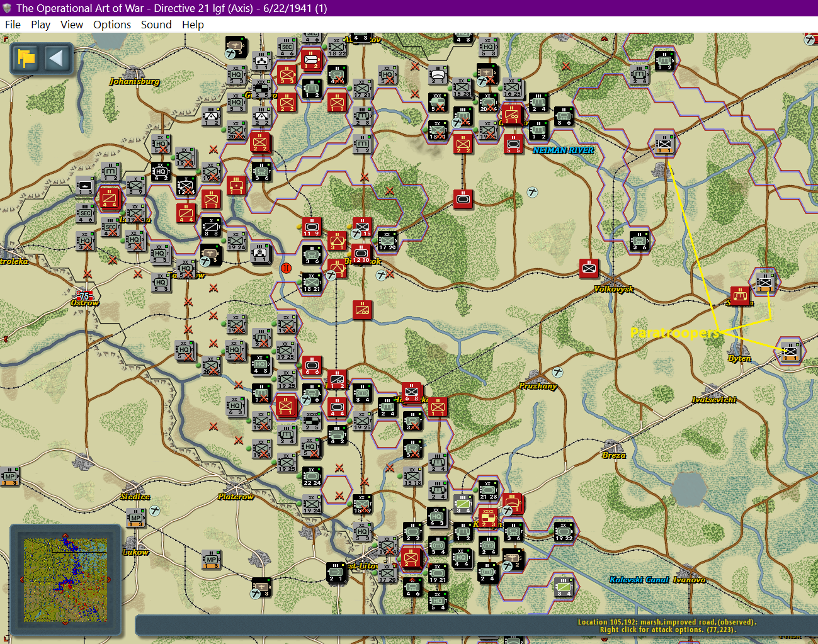
Task: Select the black 21-23 panzer division
Action: 488,490
